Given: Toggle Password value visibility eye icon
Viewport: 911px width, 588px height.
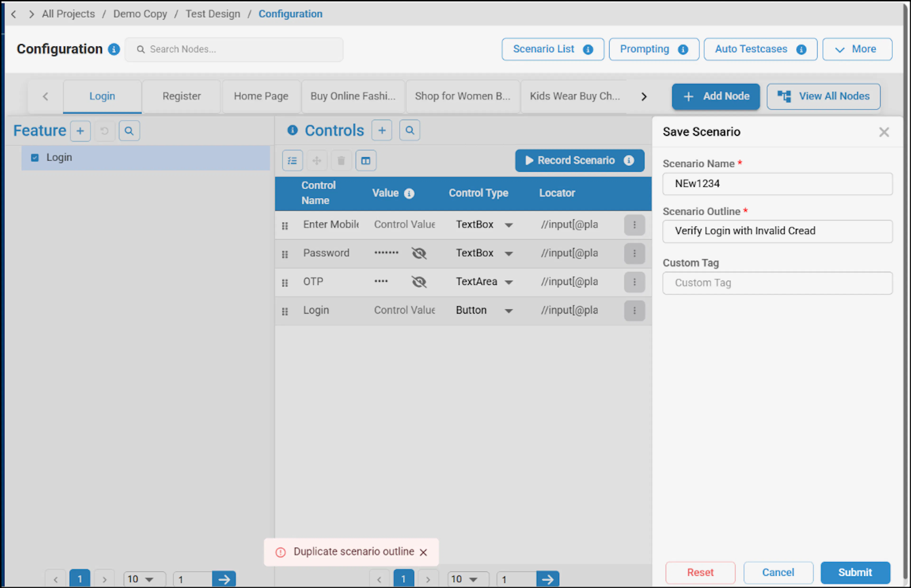Looking at the screenshot, I should click(x=419, y=253).
